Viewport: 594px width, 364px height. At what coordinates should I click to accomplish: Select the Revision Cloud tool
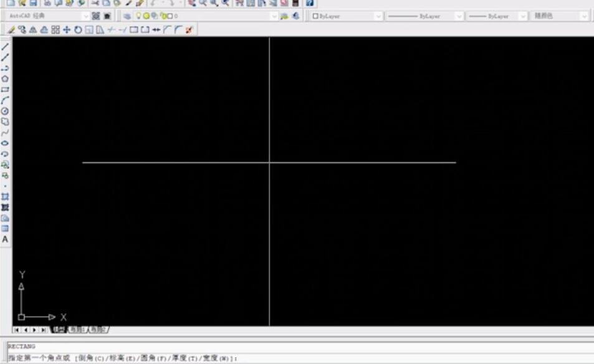(x=5, y=122)
